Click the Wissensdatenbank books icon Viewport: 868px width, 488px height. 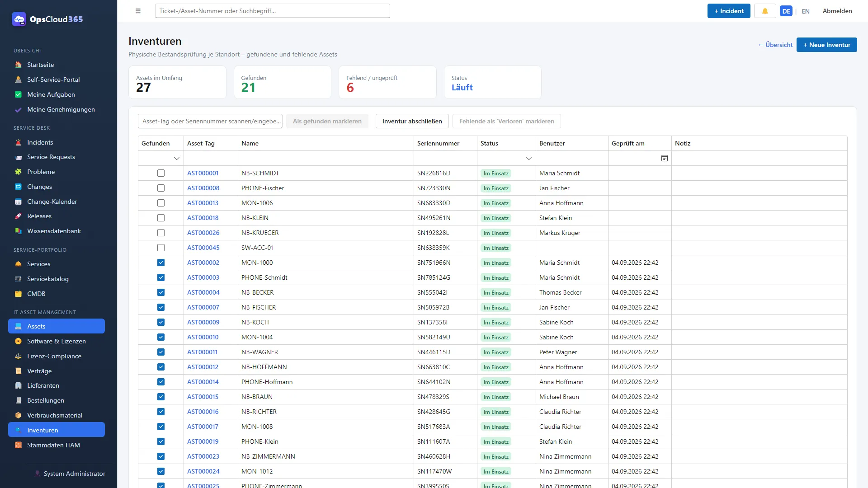pos(18,231)
